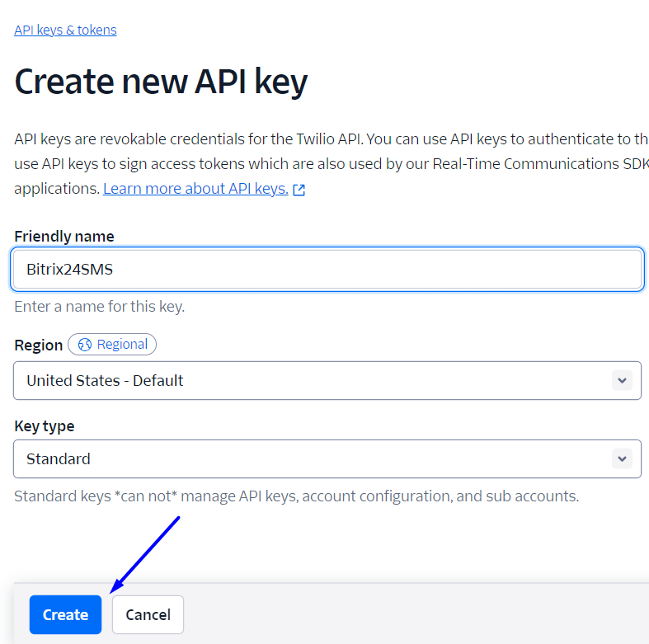Click the Regional badge text
Image resolution: width=649 pixels, height=644 pixels.
[x=122, y=345]
